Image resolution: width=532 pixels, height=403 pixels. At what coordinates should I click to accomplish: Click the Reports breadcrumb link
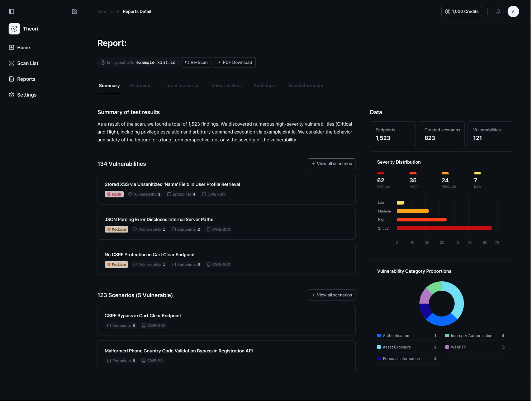tap(105, 11)
